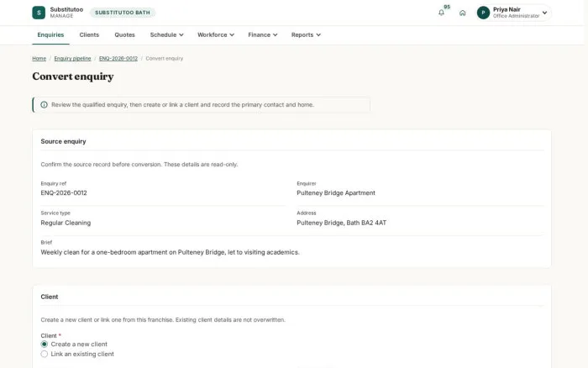Switch to the Quotes tab
588x368 pixels.
coord(124,35)
